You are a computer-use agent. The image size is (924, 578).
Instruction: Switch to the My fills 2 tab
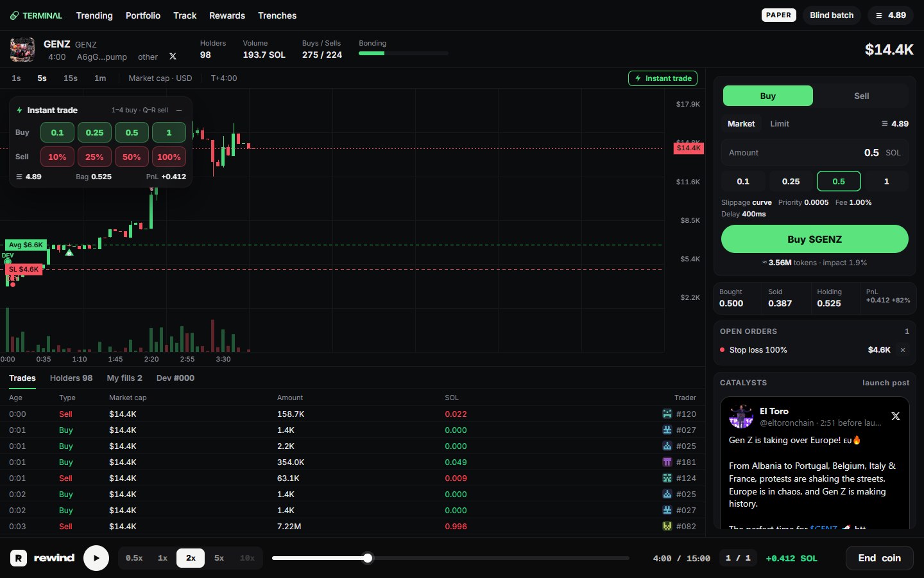[x=124, y=378]
